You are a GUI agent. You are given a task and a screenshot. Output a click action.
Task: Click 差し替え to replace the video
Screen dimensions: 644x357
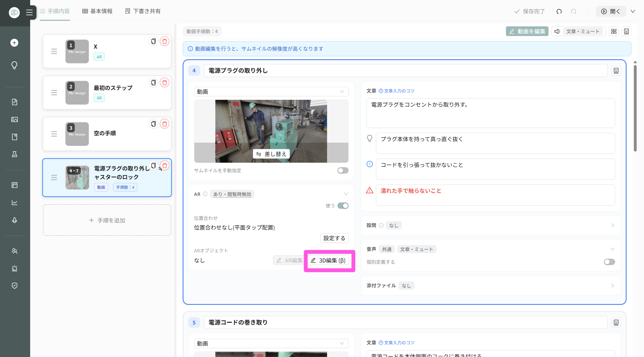271,154
